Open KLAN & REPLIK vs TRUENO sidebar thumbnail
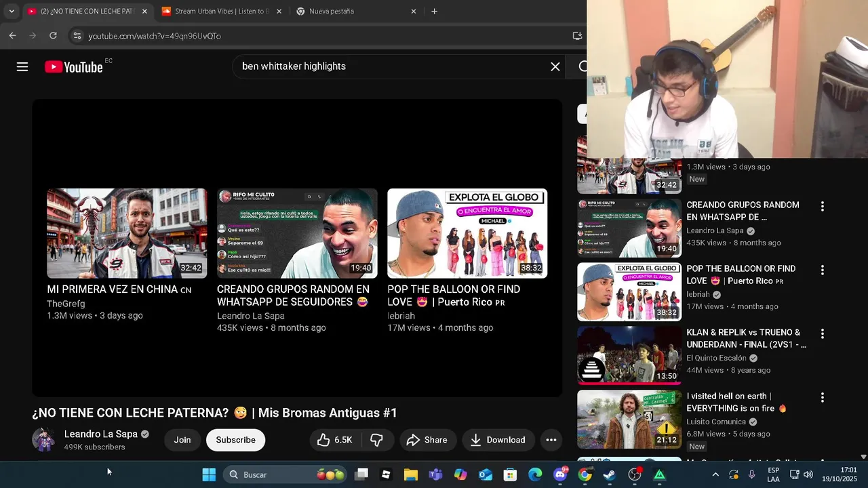The image size is (868, 488). [629, 355]
